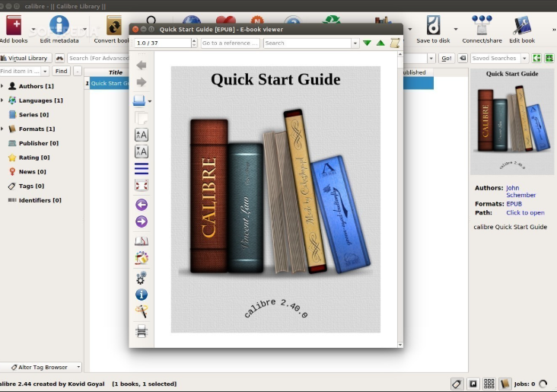Click viewer Forward arrow (gray right)
The width and height of the screenshot is (557, 392).
click(x=142, y=82)
